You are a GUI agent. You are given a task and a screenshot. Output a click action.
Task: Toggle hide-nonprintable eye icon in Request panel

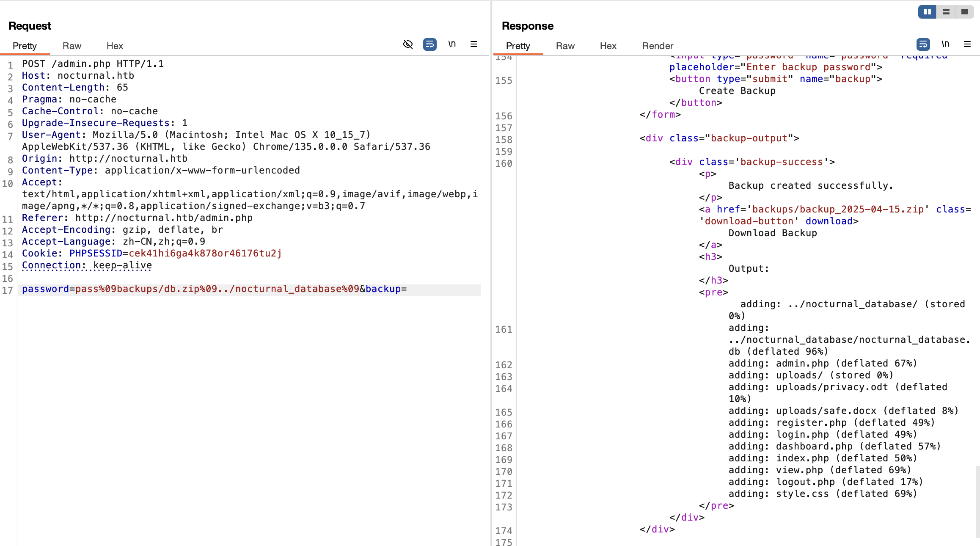408,44
